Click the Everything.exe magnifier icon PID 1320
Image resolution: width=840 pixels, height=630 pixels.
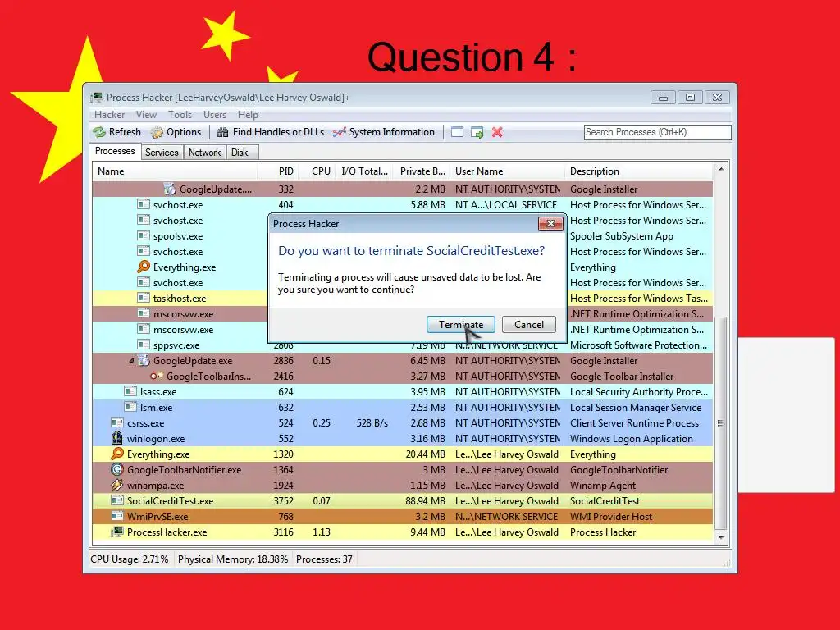pos(116,454)
